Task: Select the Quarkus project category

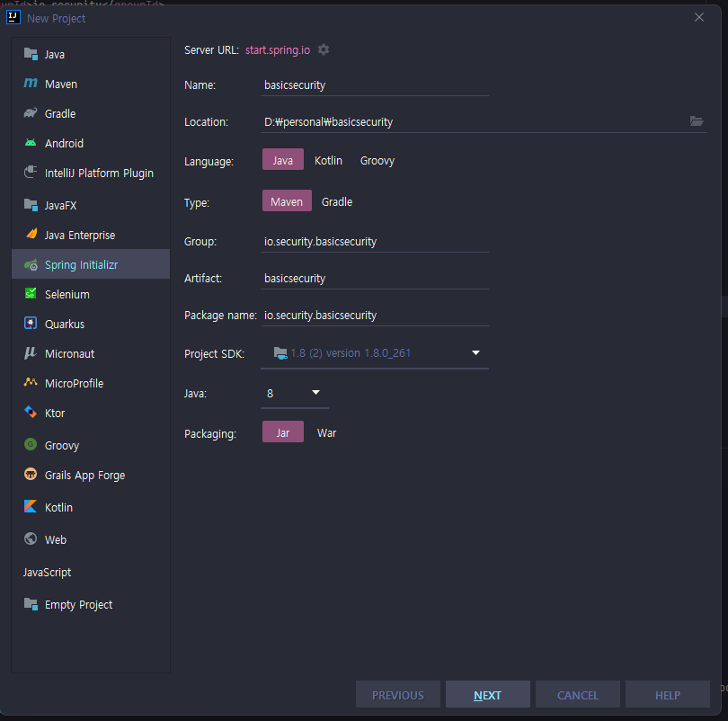Action: (91, 324)
